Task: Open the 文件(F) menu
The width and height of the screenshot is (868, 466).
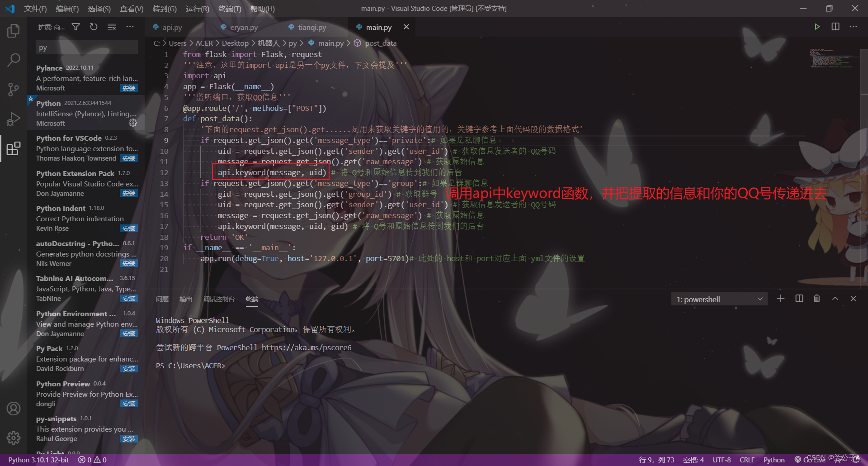Action: (35, 9)
